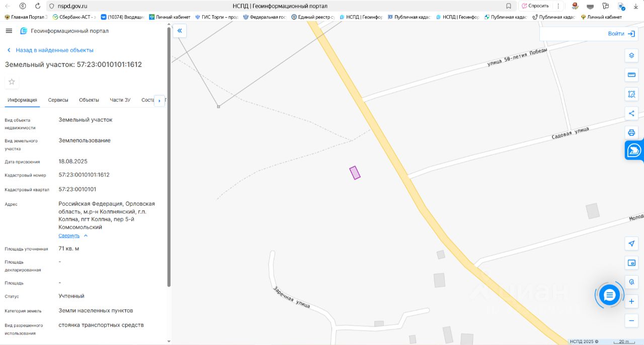This screenshot has height=345, width=644.
Task: Select the ruler measurement tool
Action: click(631, 75)
